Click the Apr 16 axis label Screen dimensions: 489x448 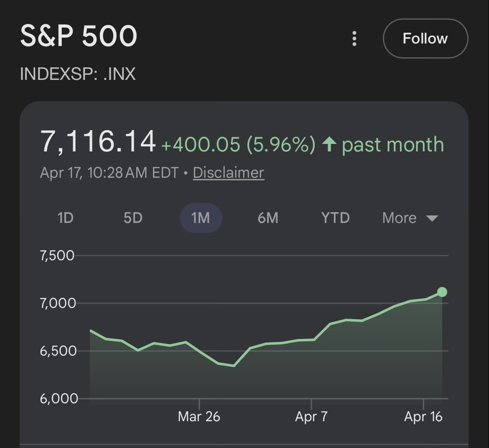[423, 417]
